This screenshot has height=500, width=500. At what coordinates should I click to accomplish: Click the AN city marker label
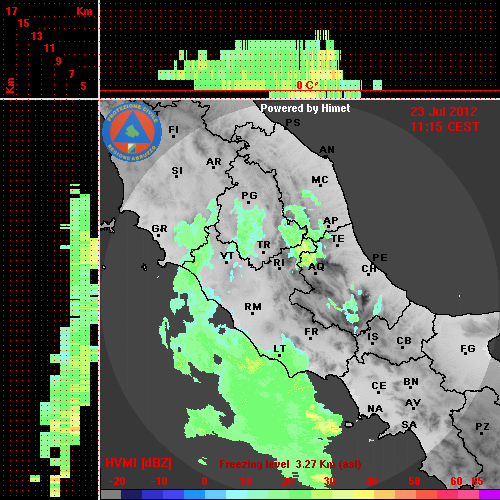click(327, 150)
